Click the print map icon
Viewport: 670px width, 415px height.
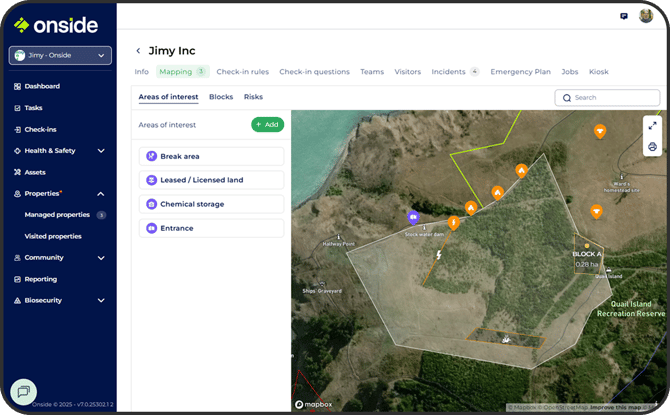click(652, 147)
